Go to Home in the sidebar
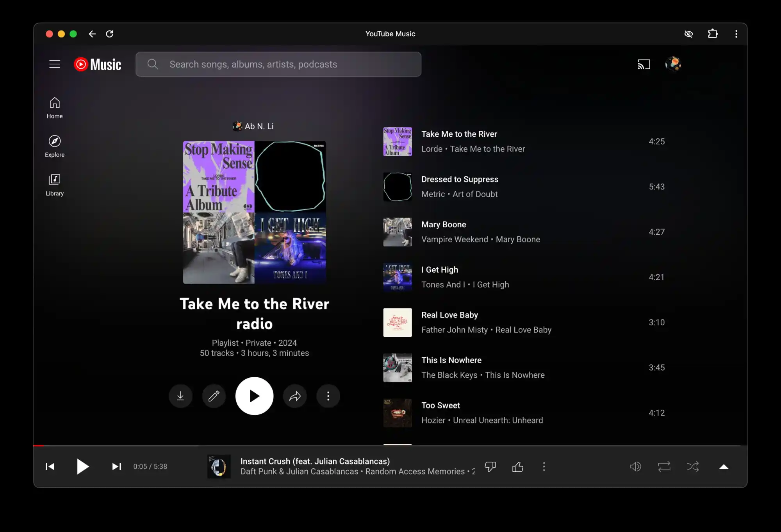This screenshot has width=781, height=532. [55, 108]
